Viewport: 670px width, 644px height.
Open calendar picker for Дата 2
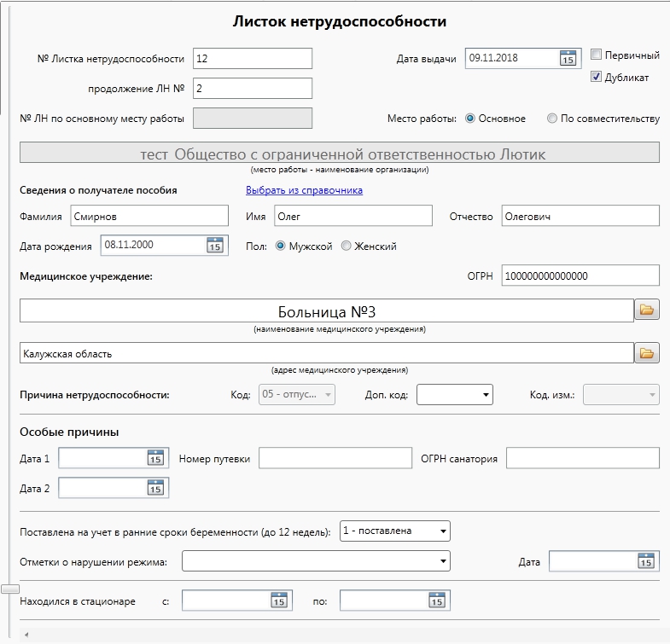[x=155, y=488]
